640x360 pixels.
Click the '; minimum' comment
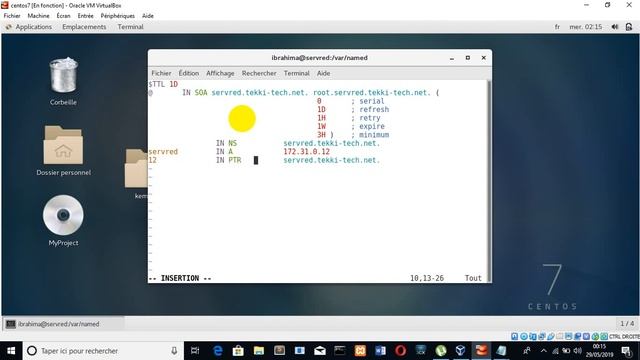coord(370,135)
